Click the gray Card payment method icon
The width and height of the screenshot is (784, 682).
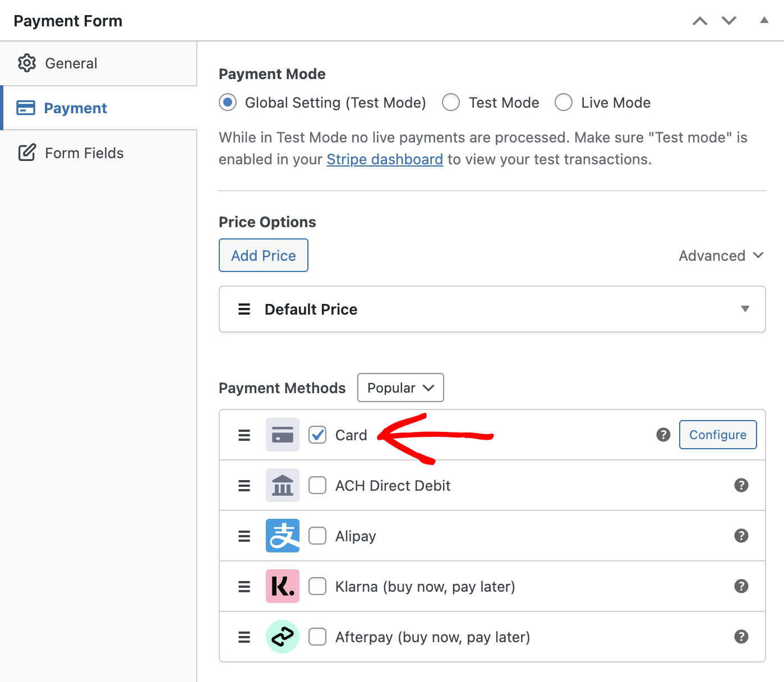[x=283, y=435]
